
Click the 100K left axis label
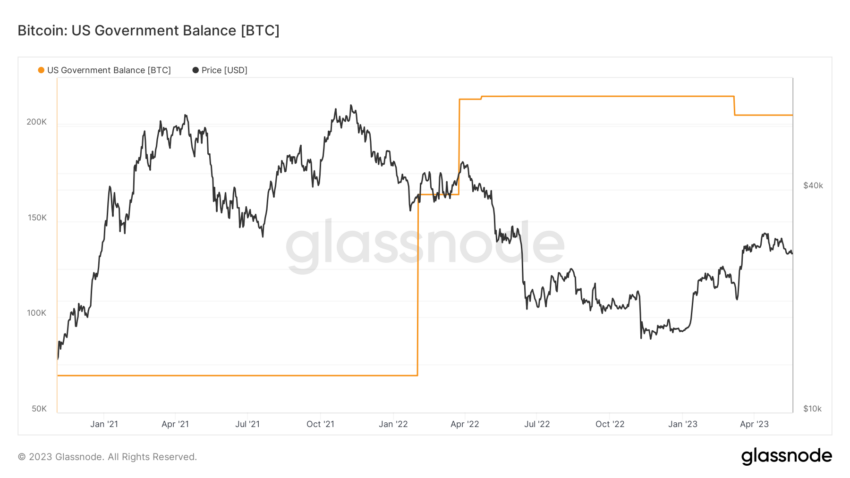tap(37, 313)
